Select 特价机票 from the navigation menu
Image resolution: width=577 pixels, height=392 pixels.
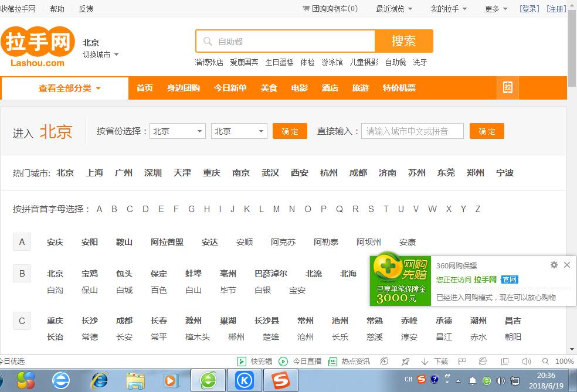399,88
